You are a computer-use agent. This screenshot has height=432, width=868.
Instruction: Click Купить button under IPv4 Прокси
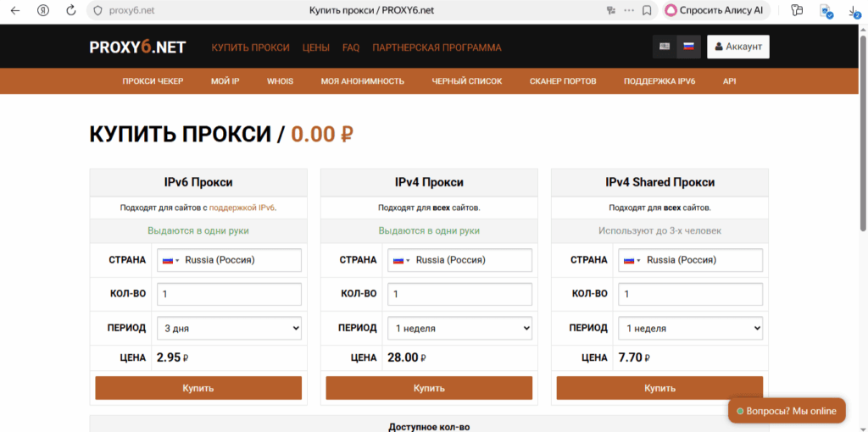(x=429, y=388)
